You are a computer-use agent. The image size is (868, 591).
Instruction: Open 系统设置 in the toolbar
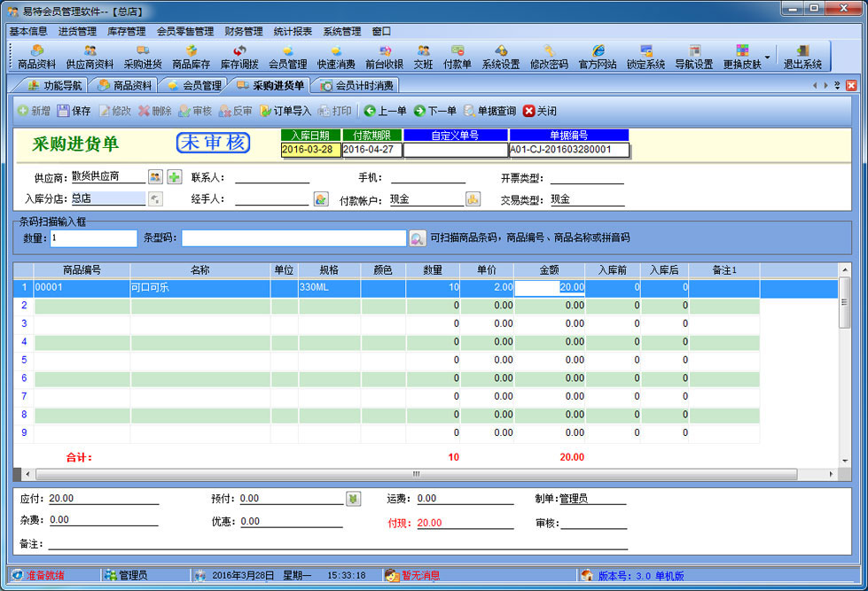[x=500, y=57]
